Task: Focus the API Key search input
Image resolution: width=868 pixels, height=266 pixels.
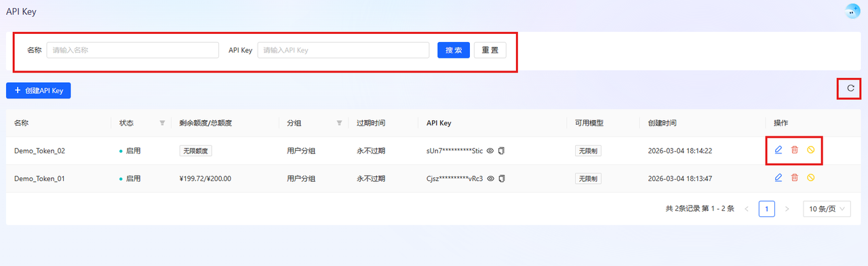Action: coord(343,50)
